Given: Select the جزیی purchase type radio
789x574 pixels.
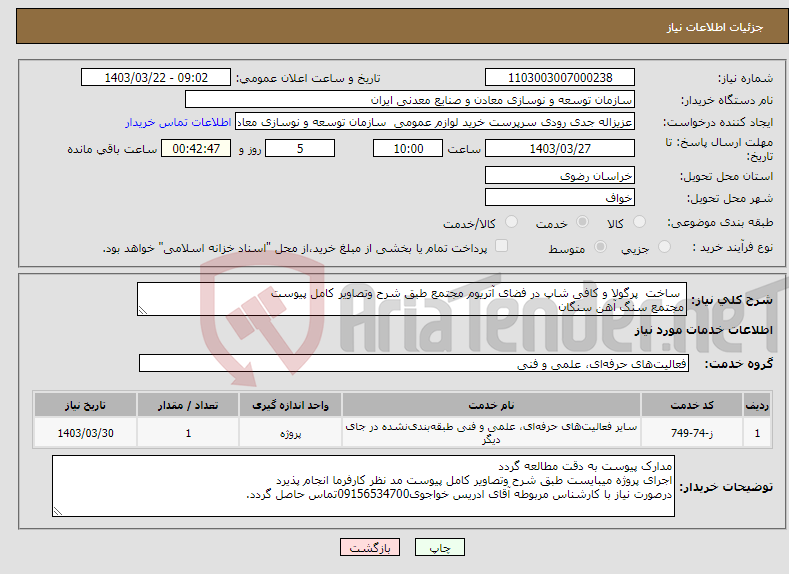Looking at the screenshot, I should tap(664, 247).
